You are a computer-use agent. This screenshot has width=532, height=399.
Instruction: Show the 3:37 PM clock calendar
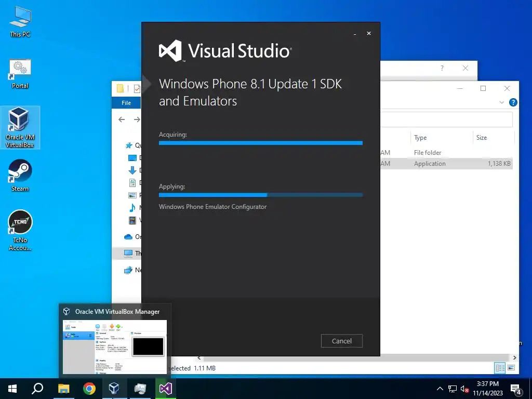pyautogui.click(x=487, y=389)
